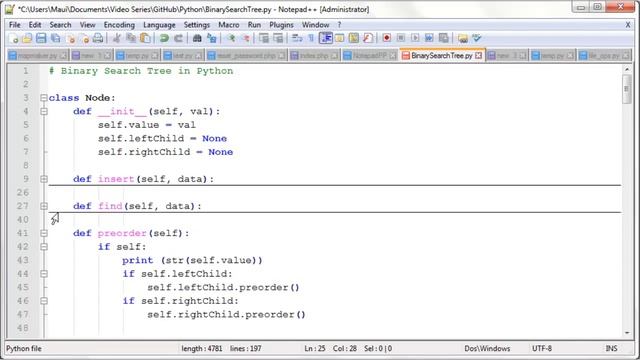Toggle Show All Characters pilcrow icon
Image resolution: width=640 pixels, height=360 pixels.
311,38
